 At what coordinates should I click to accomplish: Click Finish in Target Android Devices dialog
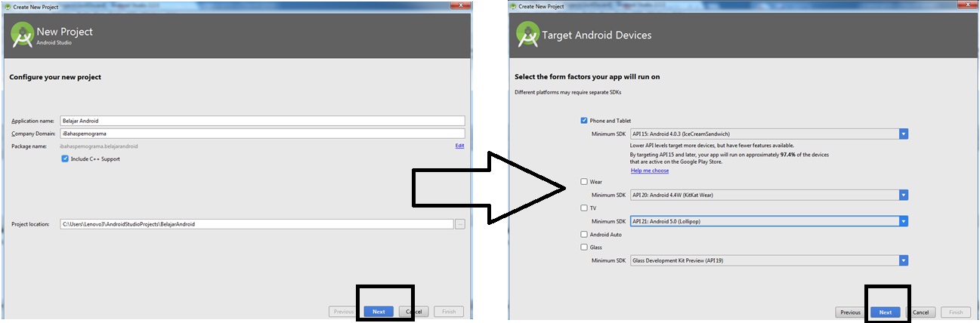(x=956, y=312)
